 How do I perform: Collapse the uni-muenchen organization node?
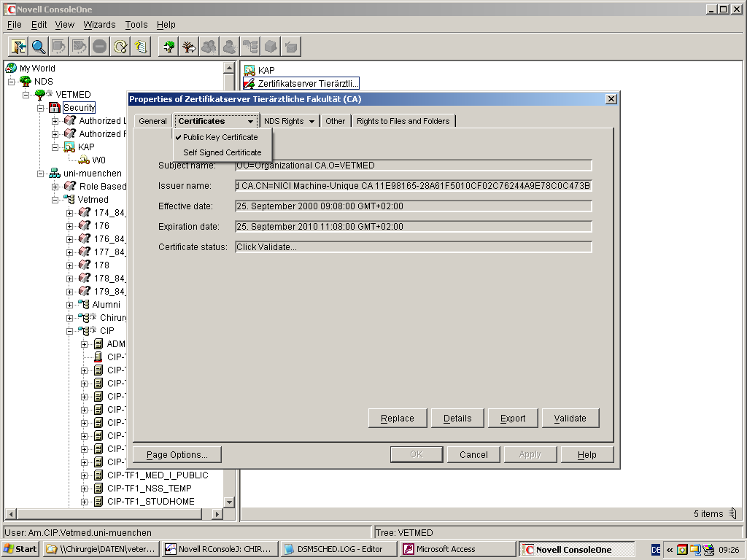(41, 174)
